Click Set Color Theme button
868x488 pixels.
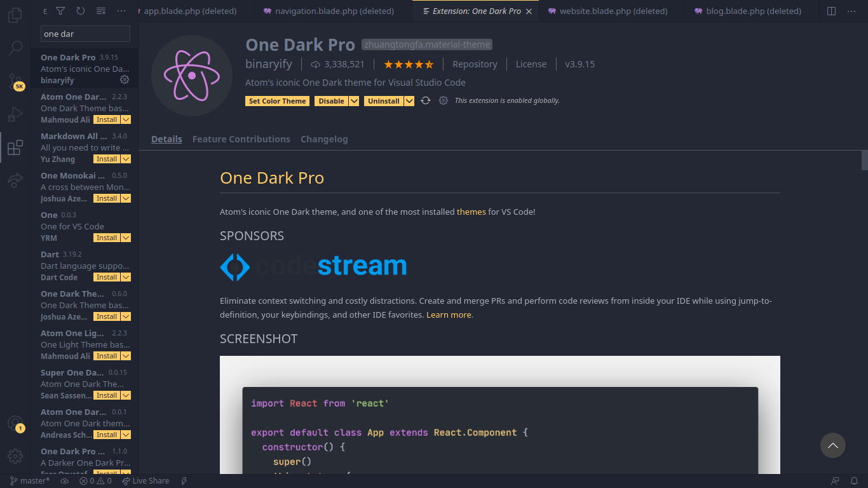278,101
